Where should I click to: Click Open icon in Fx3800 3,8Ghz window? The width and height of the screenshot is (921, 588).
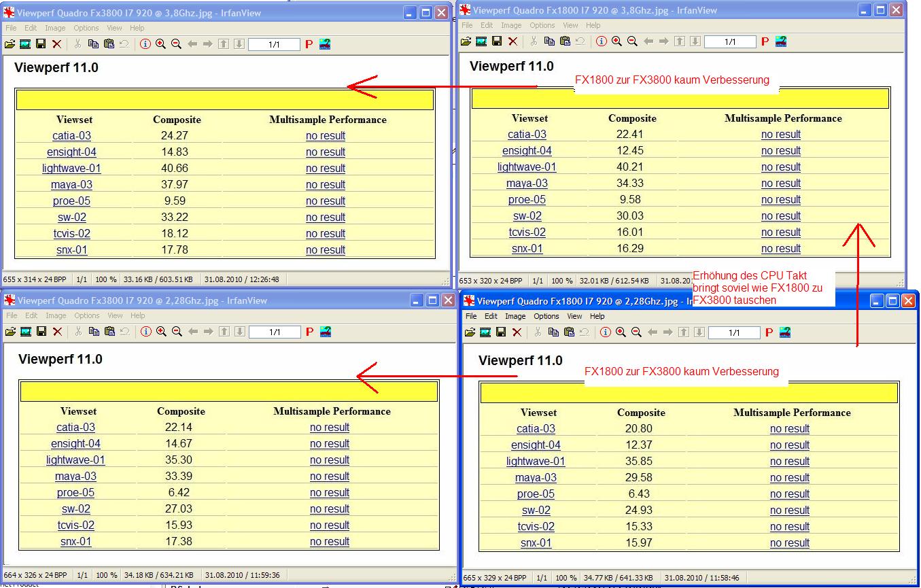coord(10,44)
